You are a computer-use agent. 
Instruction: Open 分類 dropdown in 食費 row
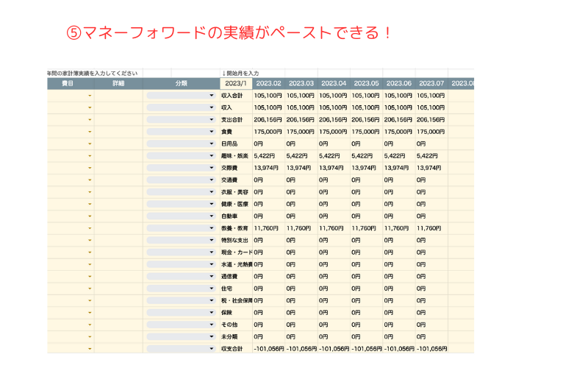coord(181,132)
